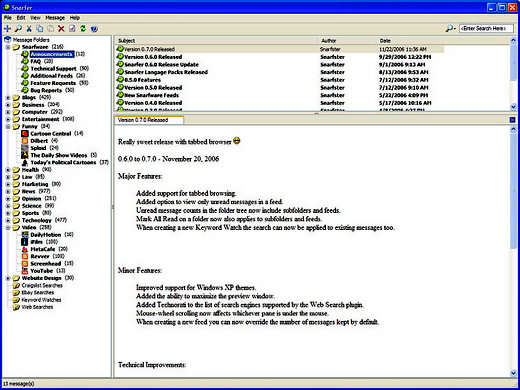Click the Mark read checklist toolbar icon
Viewport: 520px width, 390px height.
72,29
